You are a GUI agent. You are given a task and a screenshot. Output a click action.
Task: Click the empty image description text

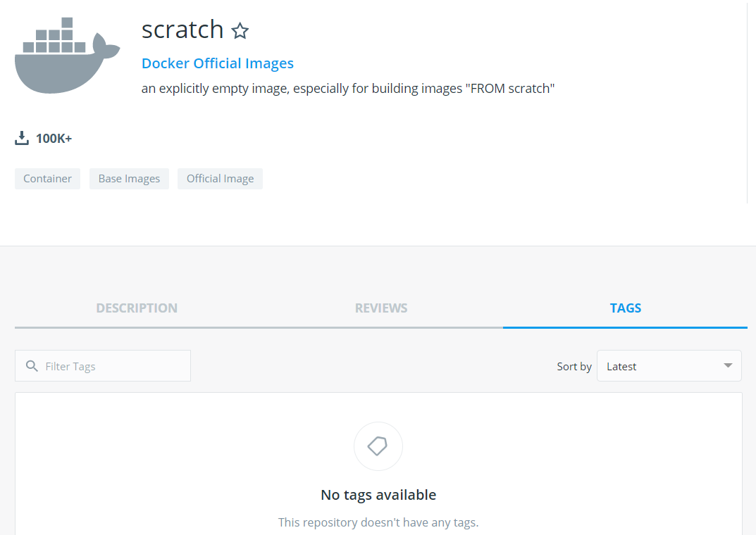pos(348,89)
